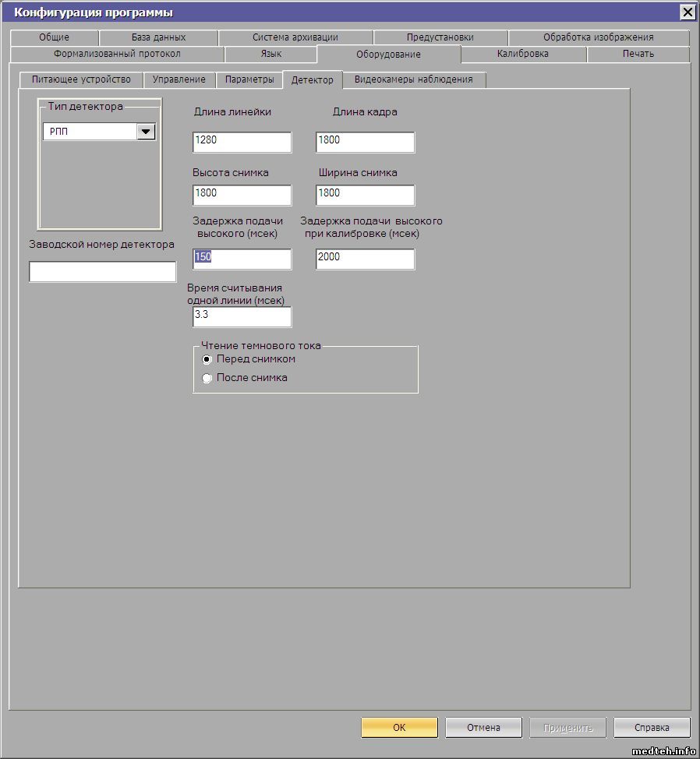This screenshot has width=700, height=759.
Task: Select the Обработка изображения tab
Action: 598,37
